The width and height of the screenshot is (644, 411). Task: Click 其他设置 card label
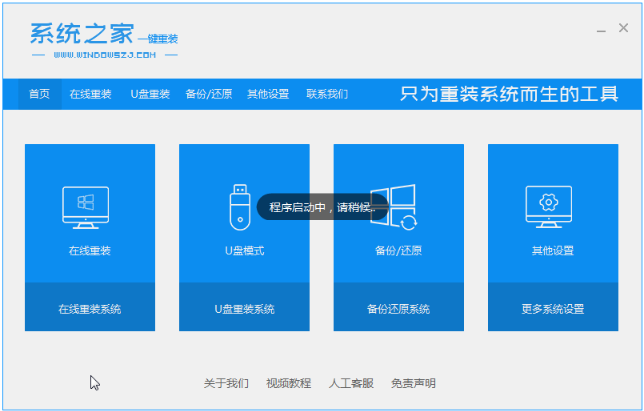553,250
